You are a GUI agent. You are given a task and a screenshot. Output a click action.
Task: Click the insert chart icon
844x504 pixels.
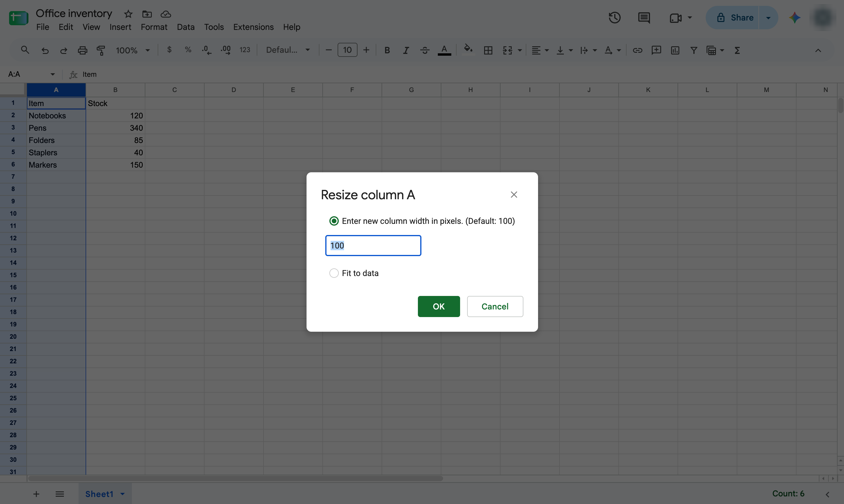tap(675, 50)
